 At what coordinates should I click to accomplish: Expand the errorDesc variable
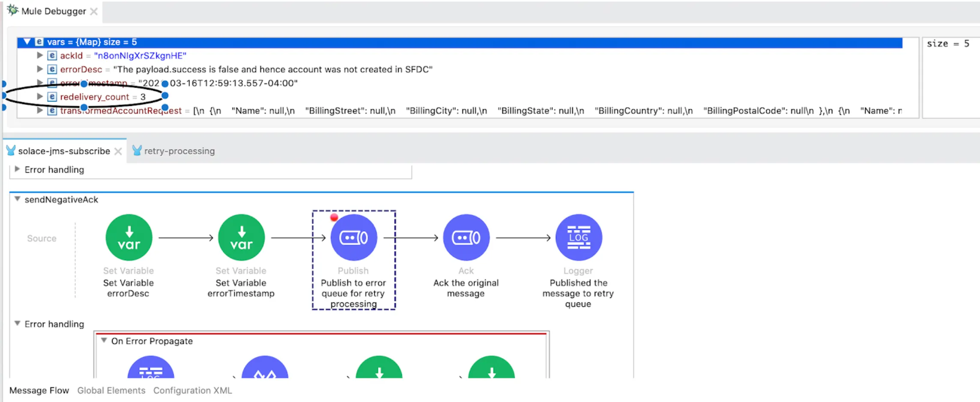pyautogui.click(x=39, y=69)
